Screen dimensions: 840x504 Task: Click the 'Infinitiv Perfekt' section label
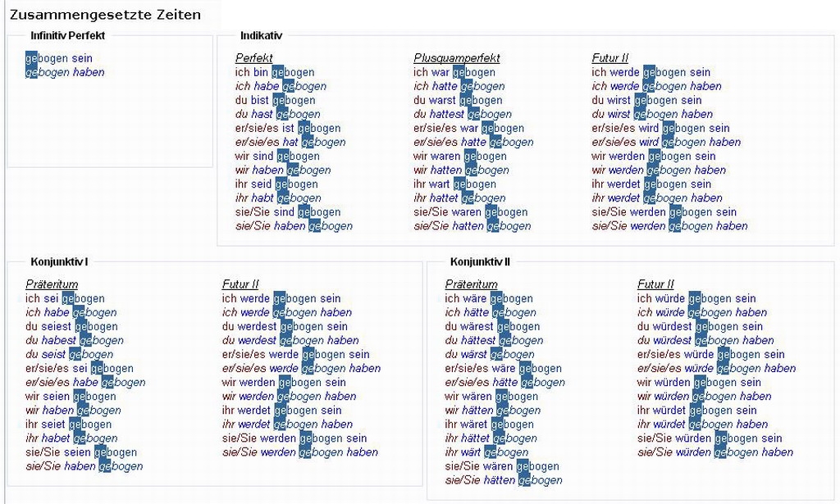(x=68, y=35)
